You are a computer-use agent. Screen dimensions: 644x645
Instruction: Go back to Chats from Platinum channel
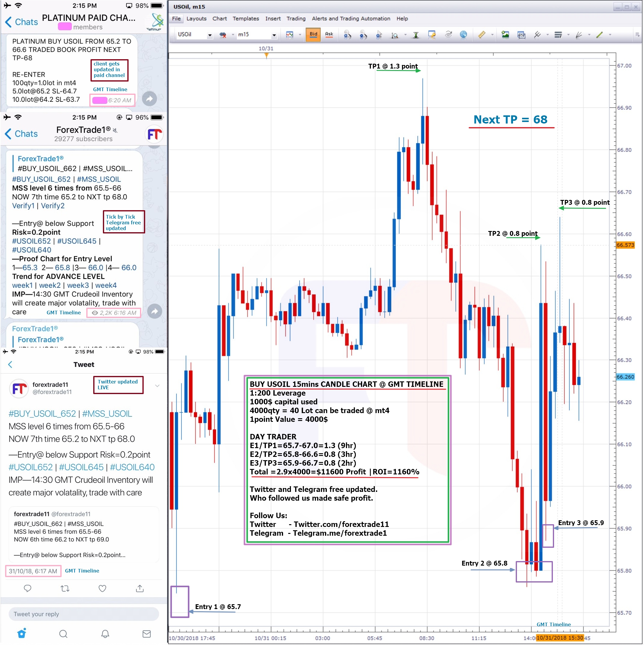[21, 22]
